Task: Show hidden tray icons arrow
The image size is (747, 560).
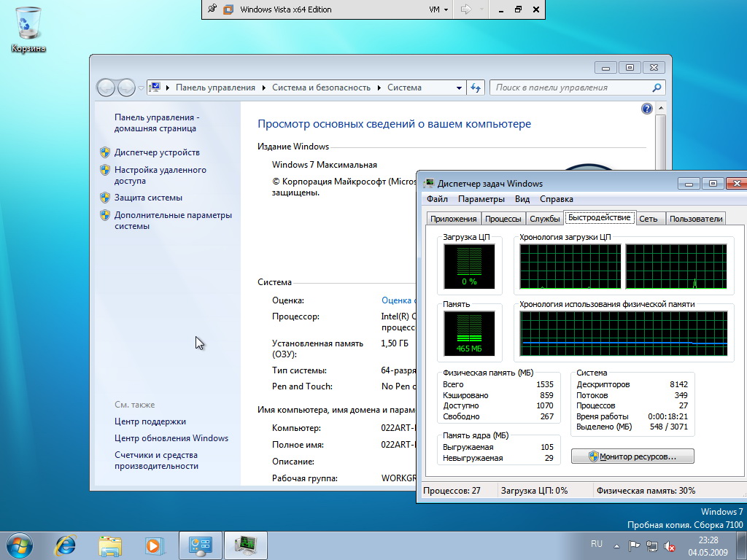Action: (617, 545)
